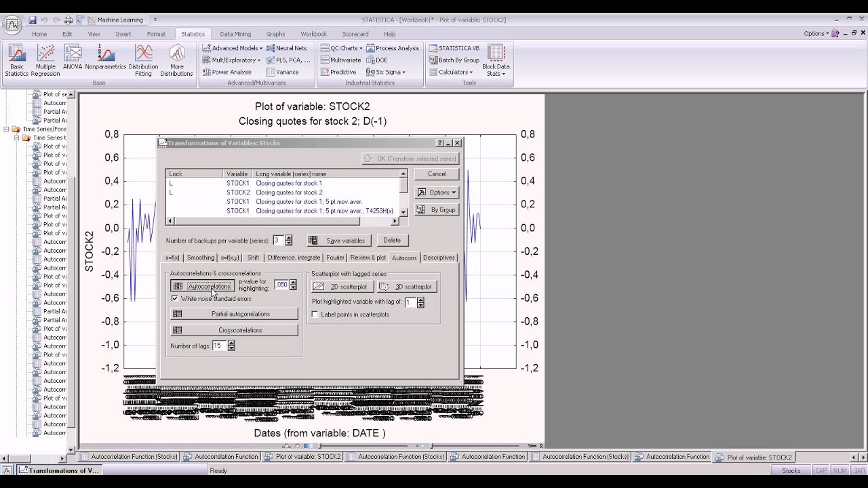Open Distribution Fitting tool
Viewport: 868px width, 488px height.
click(x=143, y=60)
